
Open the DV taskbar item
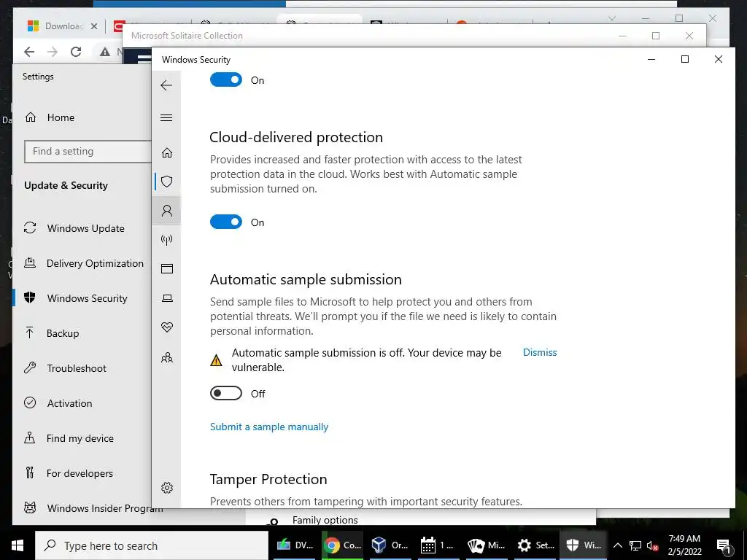click(295, 545)
